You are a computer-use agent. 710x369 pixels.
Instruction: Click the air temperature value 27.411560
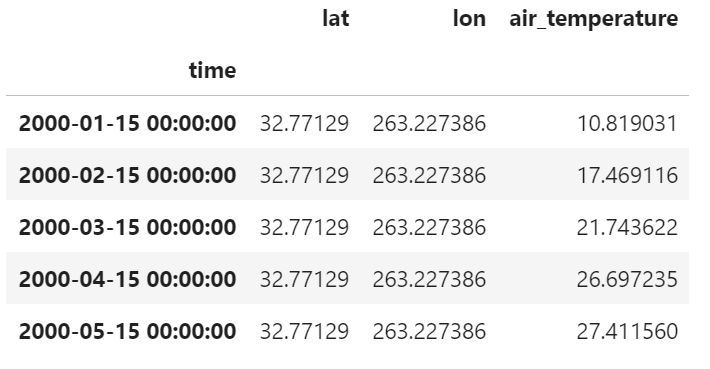(627, 331)
